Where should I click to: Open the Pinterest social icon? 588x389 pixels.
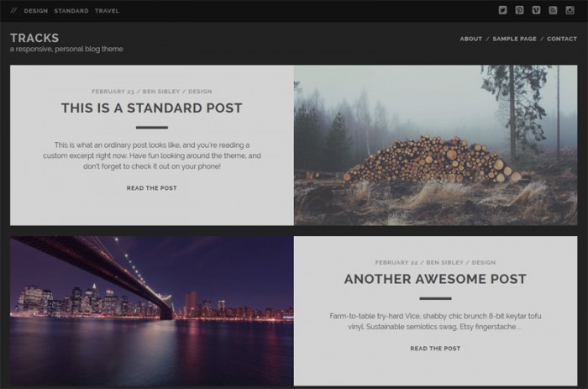click(519, 10)
